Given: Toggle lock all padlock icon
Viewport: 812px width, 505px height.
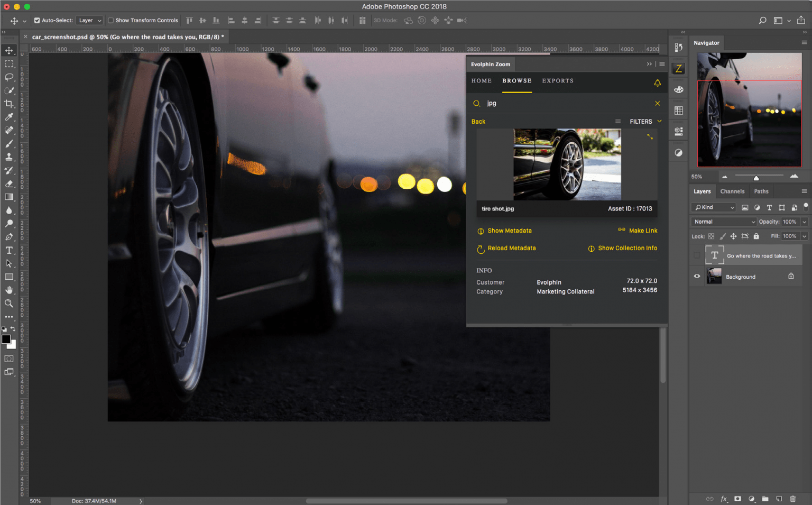Looking at the screenshot, I should 756,236.
